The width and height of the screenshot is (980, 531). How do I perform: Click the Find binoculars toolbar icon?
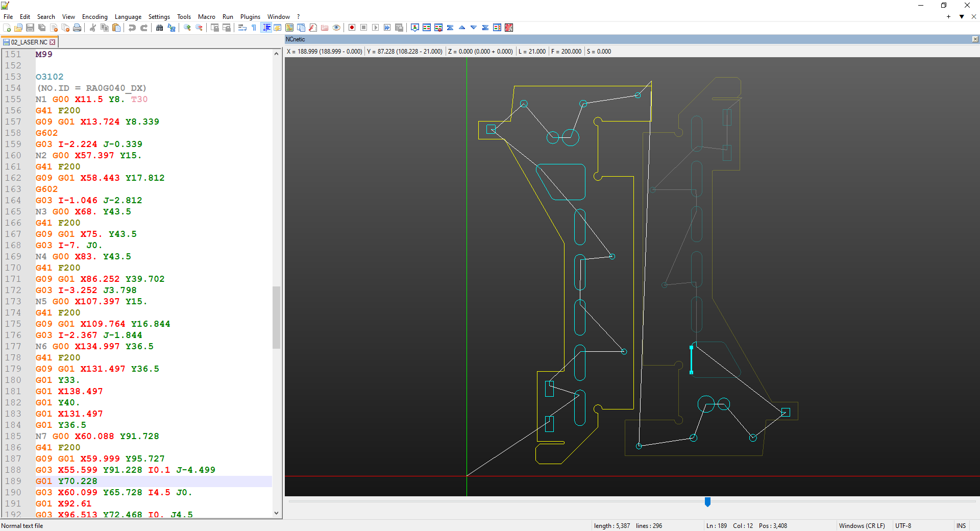point(159,28)
